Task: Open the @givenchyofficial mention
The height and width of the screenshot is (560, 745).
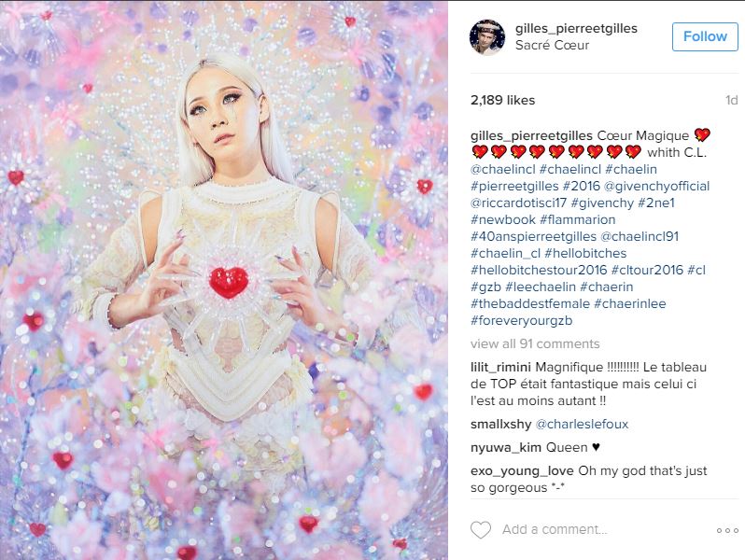Action: [656, 186]
